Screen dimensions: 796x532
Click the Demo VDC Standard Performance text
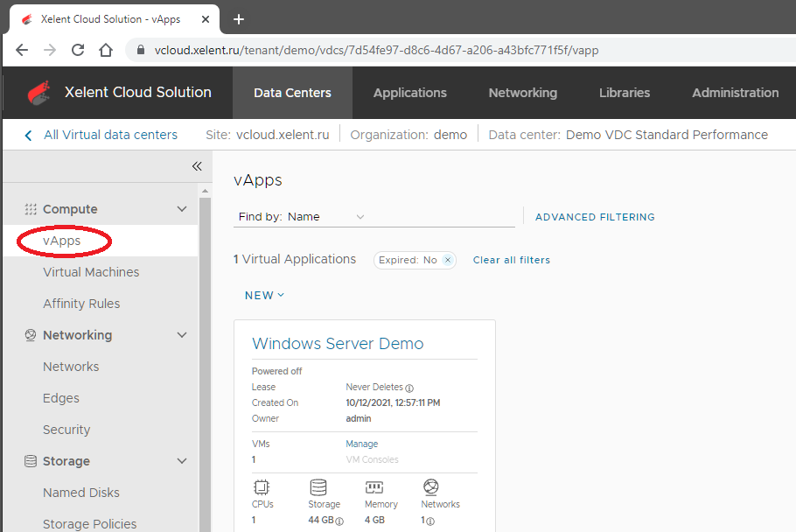(667, 135)
